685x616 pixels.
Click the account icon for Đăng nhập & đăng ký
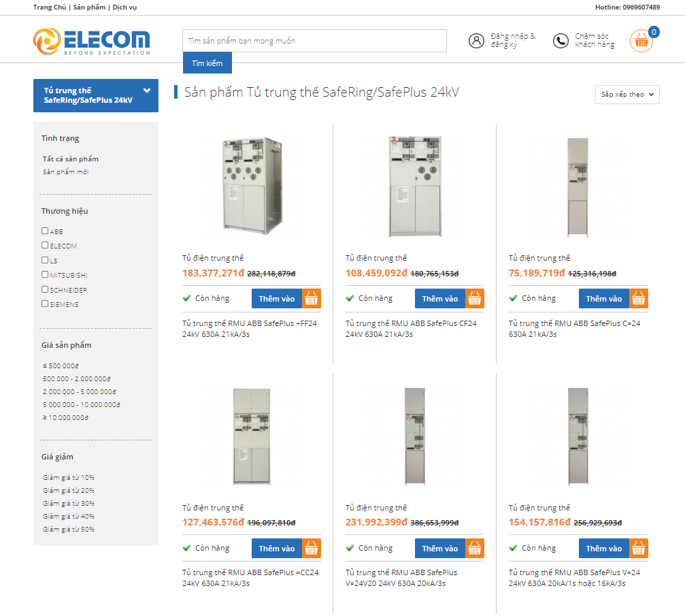(476, 40)
